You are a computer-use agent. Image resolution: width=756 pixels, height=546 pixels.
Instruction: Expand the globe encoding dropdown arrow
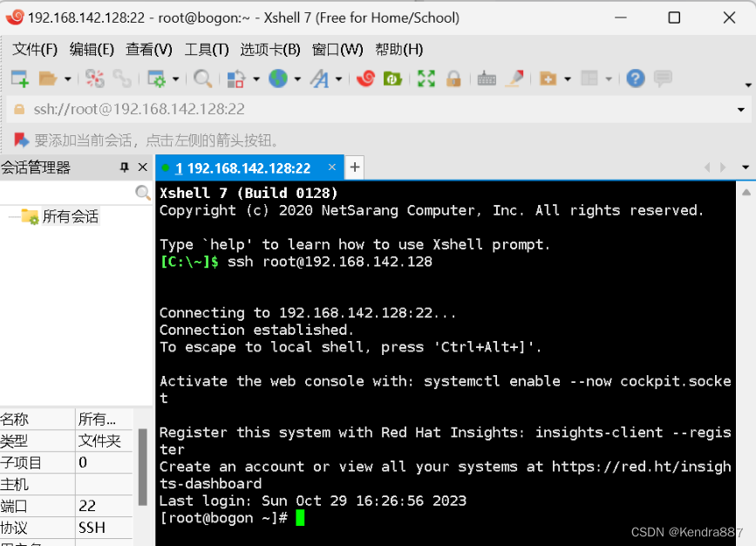[297, 78]
